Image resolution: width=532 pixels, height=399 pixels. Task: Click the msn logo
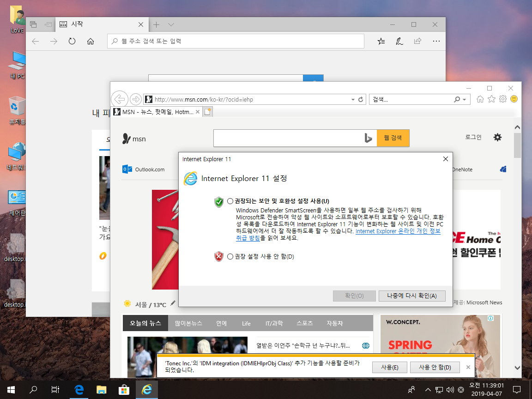pyautogui.click(x=133, y=139)
